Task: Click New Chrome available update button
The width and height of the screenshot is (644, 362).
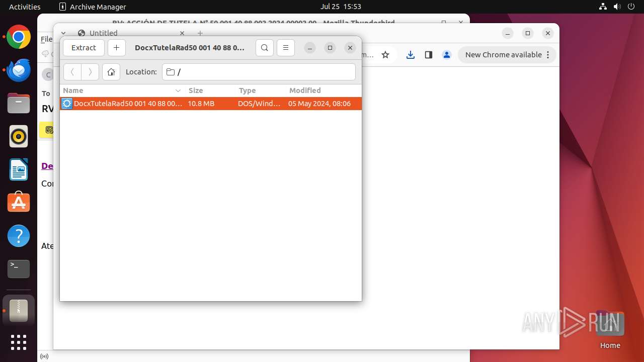Action: pyautogui.click(x=507, y=55)
